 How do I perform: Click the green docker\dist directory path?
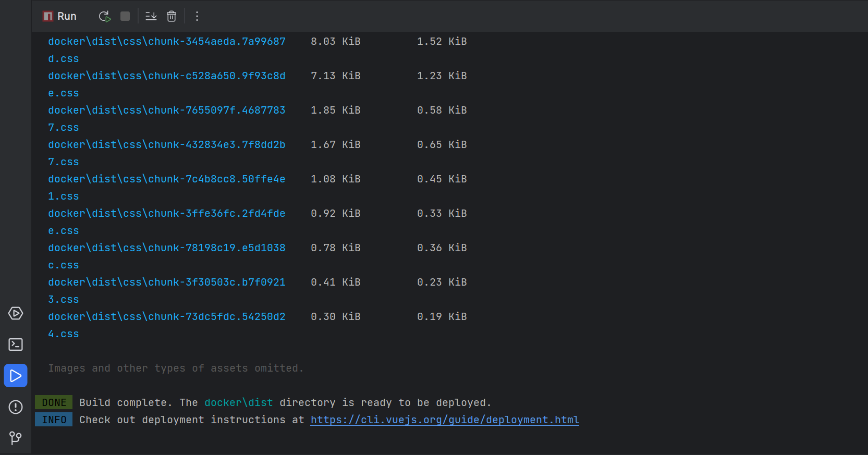pyautogui.click(x=238, y=403)
